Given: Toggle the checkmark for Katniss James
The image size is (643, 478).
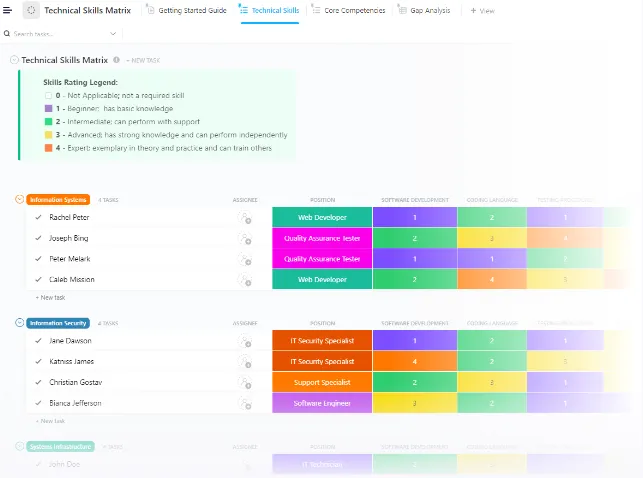Looking at the screenshot, I should [38, 362].
